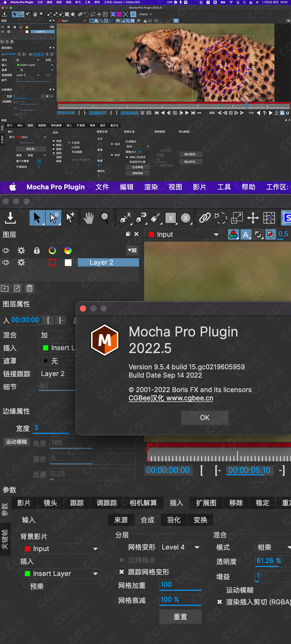Select the Create X-Spline pen tool
Image resolution: width=291 pixels, height=644 pixels.
(x=125, y=218)
